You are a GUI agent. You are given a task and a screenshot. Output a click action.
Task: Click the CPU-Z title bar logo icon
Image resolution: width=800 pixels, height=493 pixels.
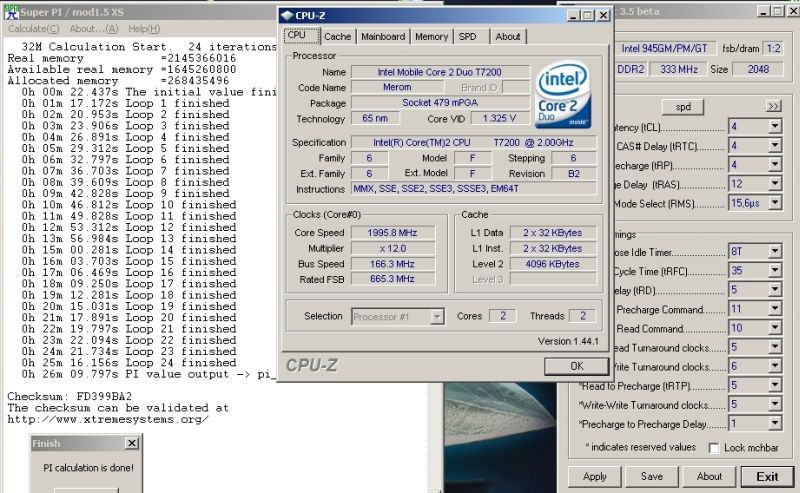(287, 16)
